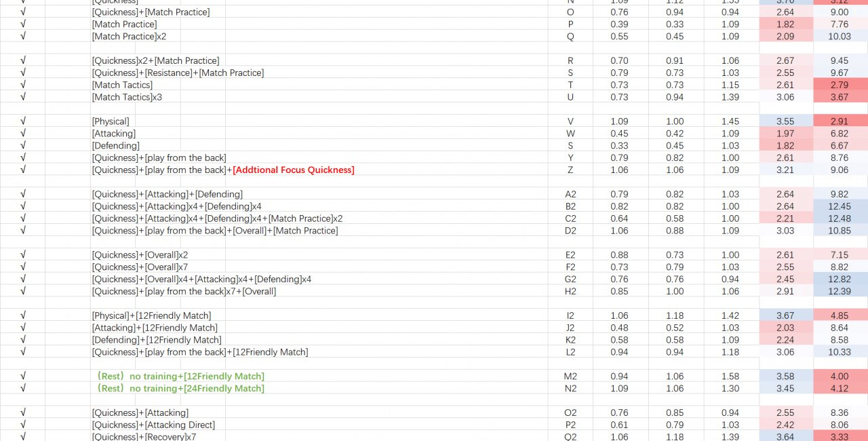The width and height of the screenshot is (868, 441).
Task: Select the checkmark in the '[Attacking]+[12Friendly Match]' row
Action: tap(23, 328)
